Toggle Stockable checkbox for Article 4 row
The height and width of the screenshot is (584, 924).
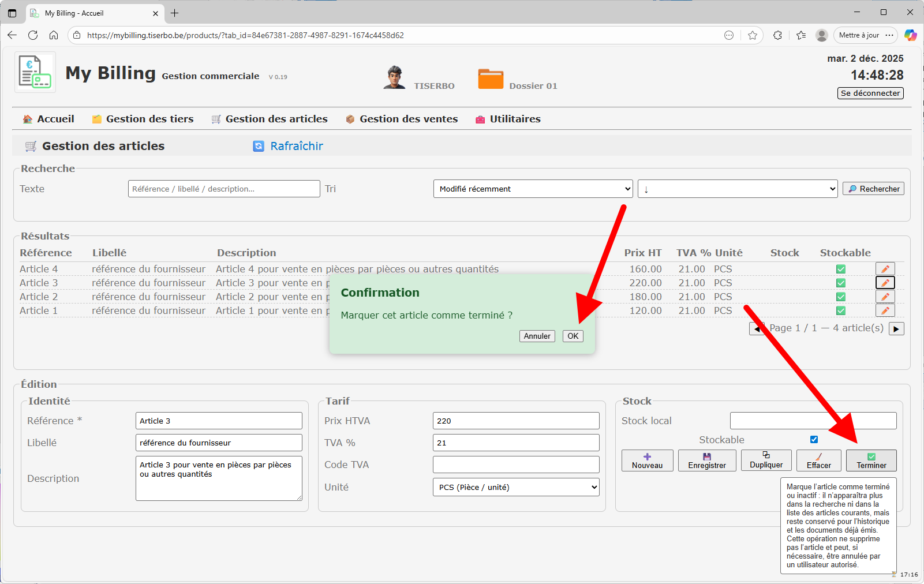click(x=841, y=269)
